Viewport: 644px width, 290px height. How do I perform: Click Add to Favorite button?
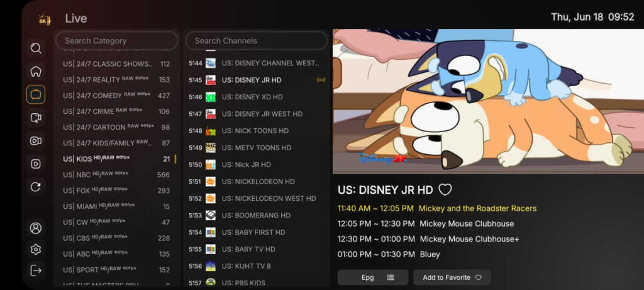[452, 277]
